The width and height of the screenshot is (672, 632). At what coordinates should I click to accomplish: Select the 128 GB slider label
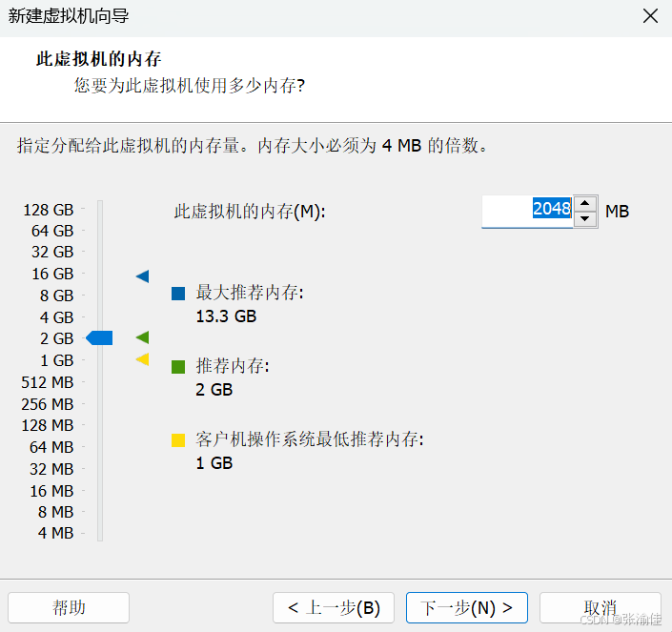[x=49, y=210]
